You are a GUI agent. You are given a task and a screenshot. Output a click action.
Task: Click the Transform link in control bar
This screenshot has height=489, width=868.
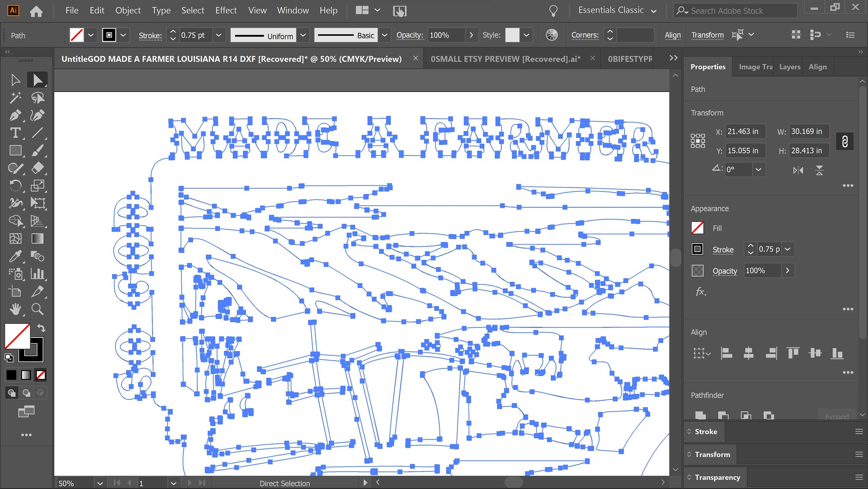(707, 35)
